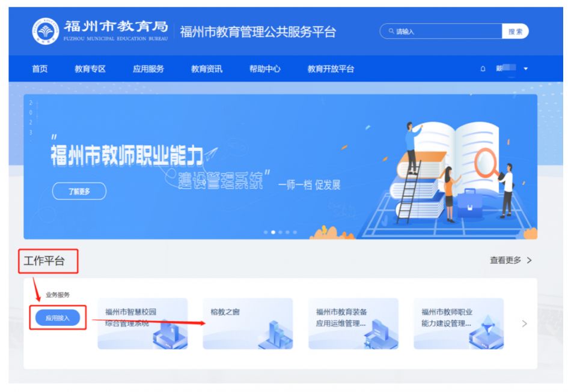The width and height of the screenshot is (568, 392).
Task: Click the 了解更多 banner button
Action: click(x=79, y=191)
